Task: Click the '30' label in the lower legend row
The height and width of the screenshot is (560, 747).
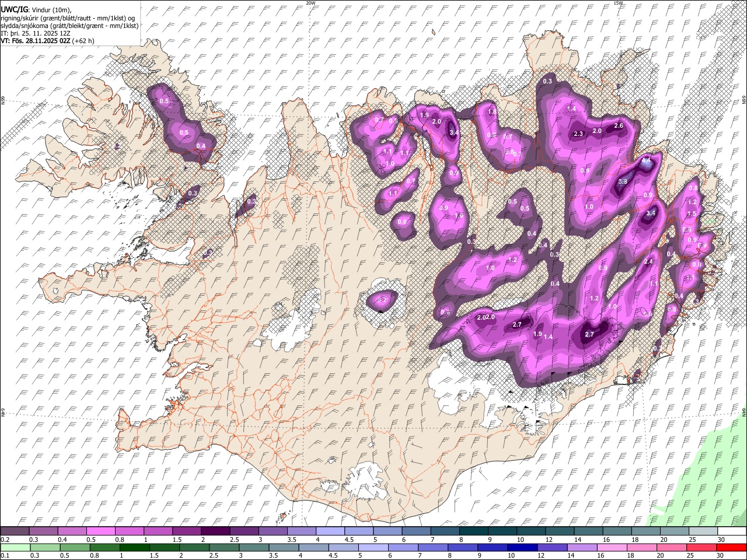Action: [721, 556]
